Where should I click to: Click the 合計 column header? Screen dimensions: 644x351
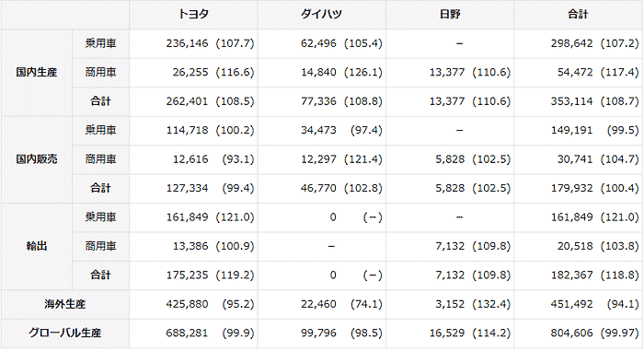click(579, 15)
